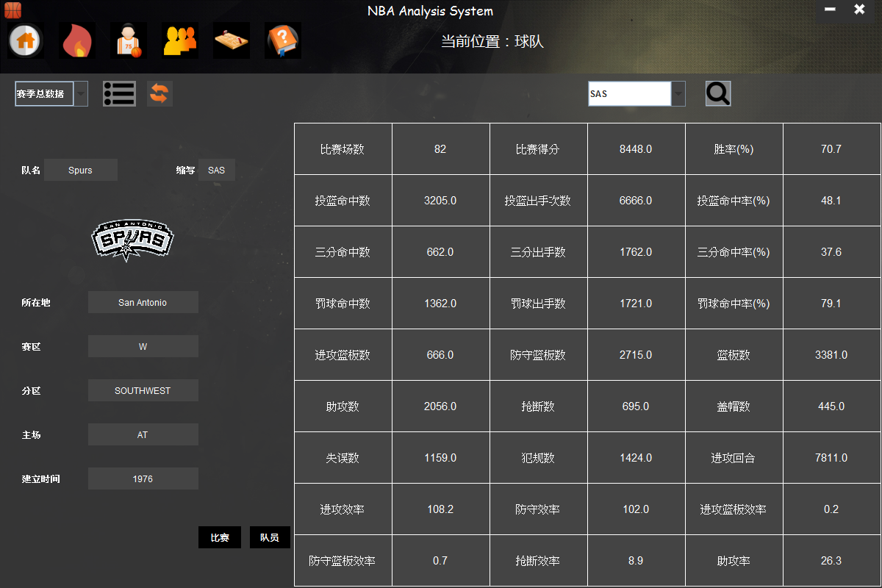The width and height of the screenshot is (882, 588).
Task: Click the 比赛得分 cell
Action: 539,149
